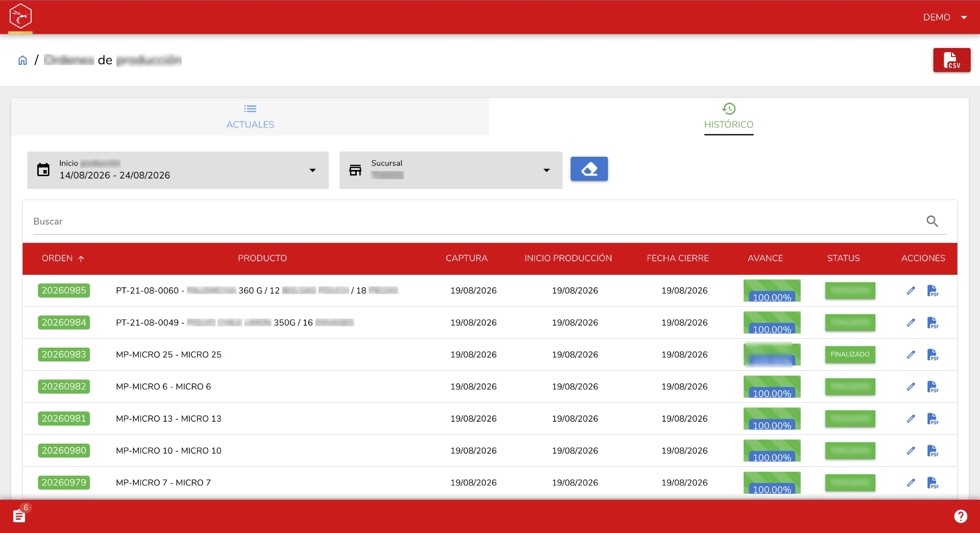Click the app logo in the header
This screenshot has width=980, height=533.
(x=20, y=16)
